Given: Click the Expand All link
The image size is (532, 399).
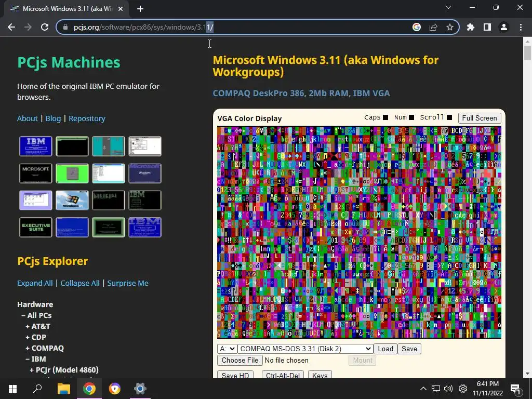Looking at the screenshot, I should pos(35,283).
